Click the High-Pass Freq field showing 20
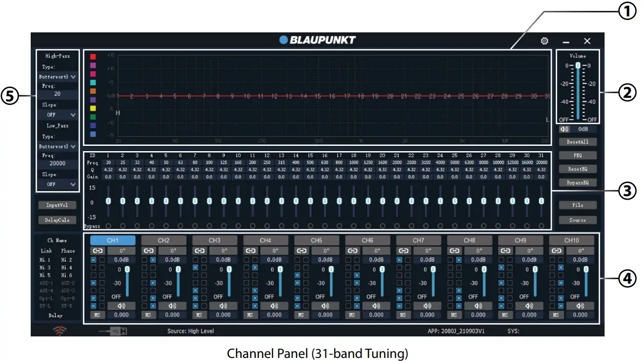This screenshot has height=361, width=644. click(58, 94)
